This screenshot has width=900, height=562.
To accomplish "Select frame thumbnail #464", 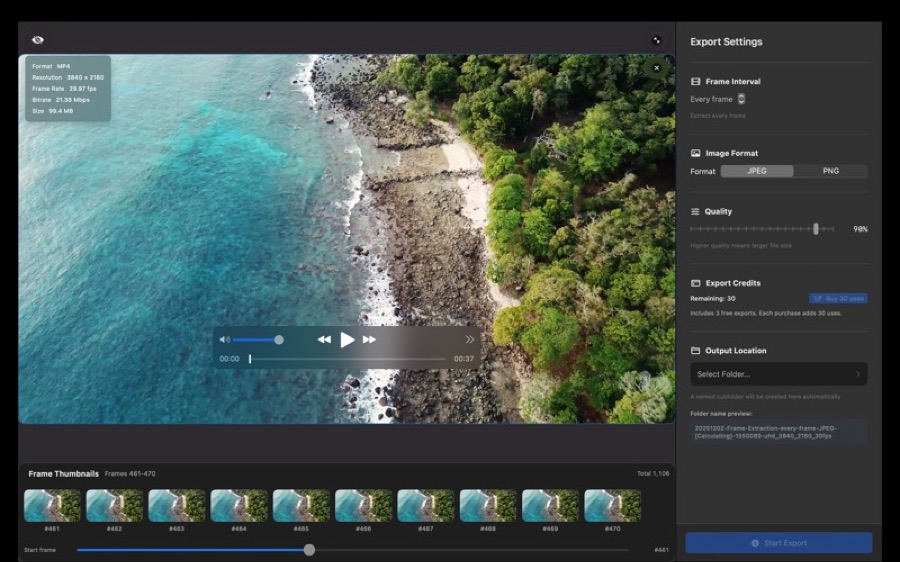I will pos(239,506).
